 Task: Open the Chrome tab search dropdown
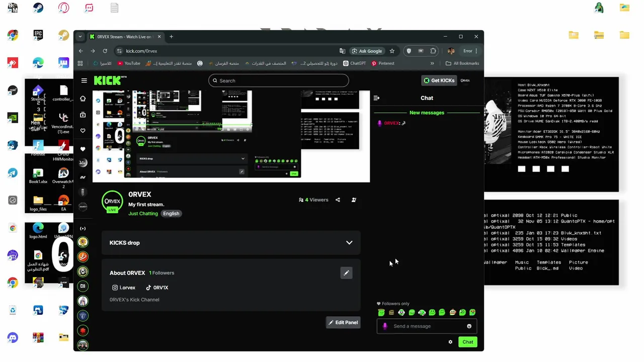(80, 37)
